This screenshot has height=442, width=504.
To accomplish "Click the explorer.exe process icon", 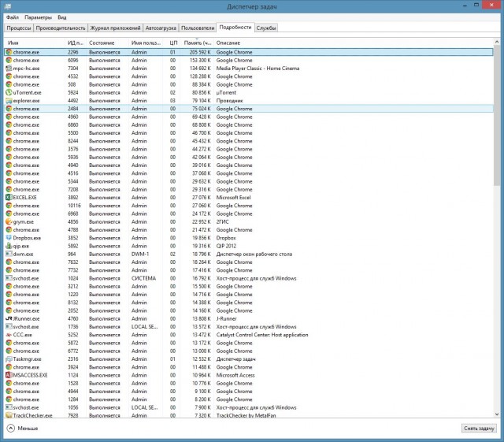I will [9, 101].
